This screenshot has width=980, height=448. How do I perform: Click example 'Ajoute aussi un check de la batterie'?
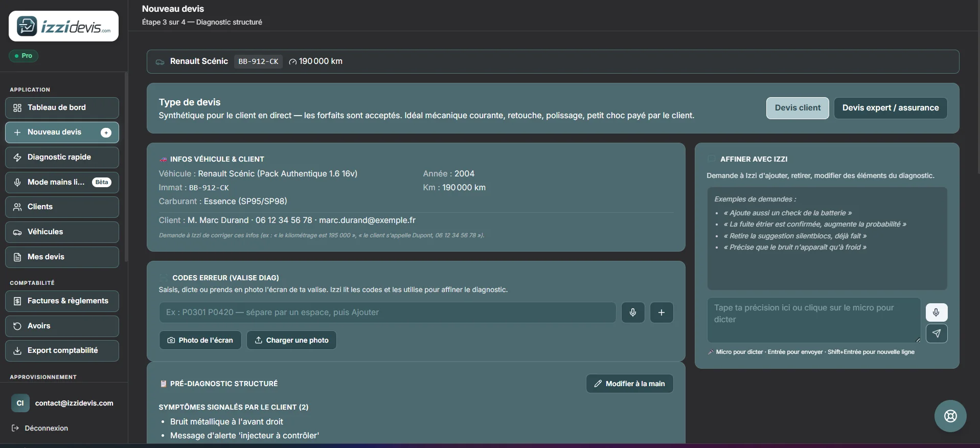787,213
